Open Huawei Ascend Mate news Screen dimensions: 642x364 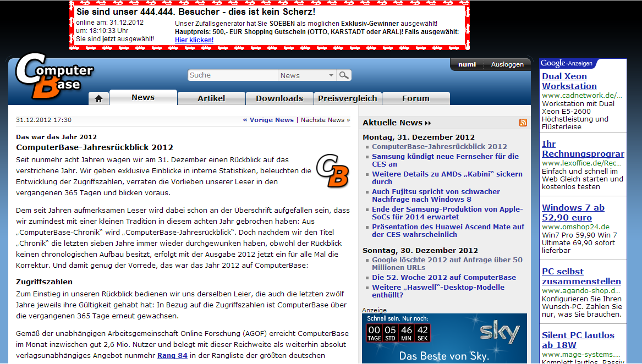pos(448,230)
